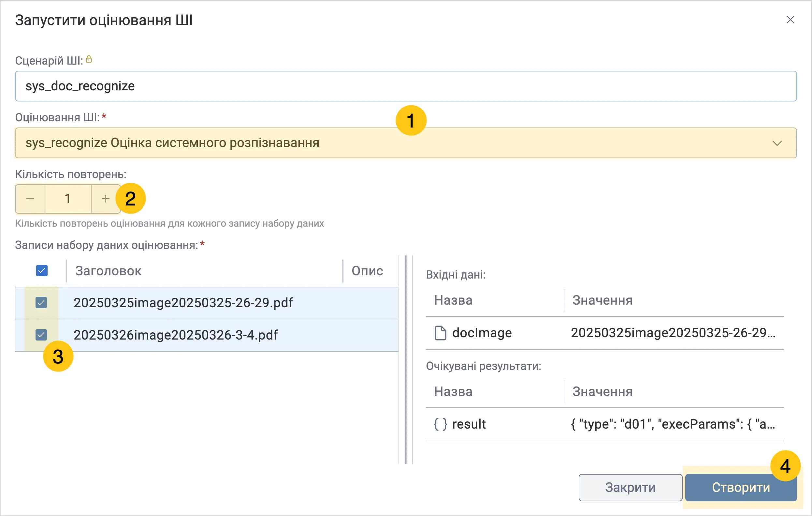Click the plus icon for Кількість повторень

tap(106, 199)
